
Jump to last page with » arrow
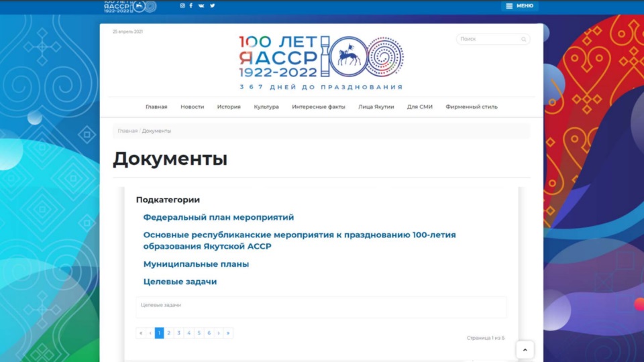tap(228, 333)
